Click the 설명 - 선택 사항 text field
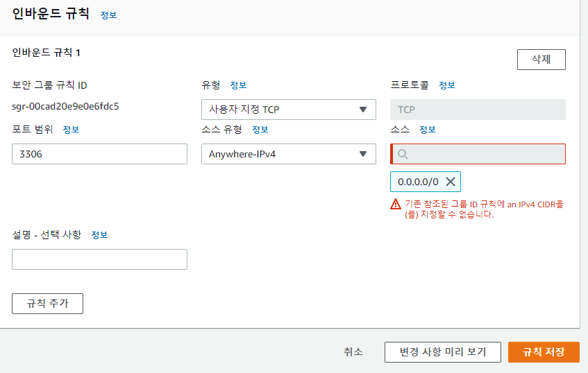The width and height of the screenshot is (588, 373). click(x=99, y=259)
